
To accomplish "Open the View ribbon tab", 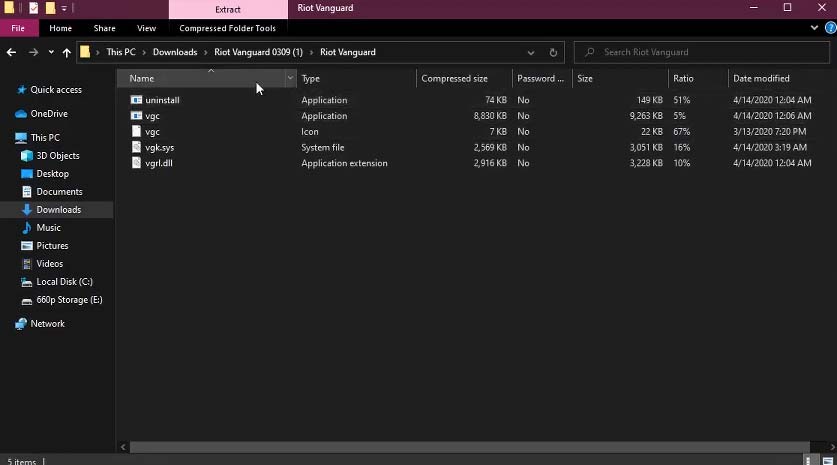I will pos(146,28).
